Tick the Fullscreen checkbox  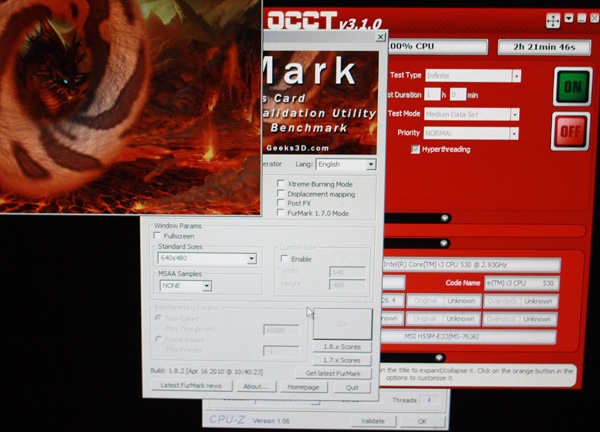(x=157, y=235)
